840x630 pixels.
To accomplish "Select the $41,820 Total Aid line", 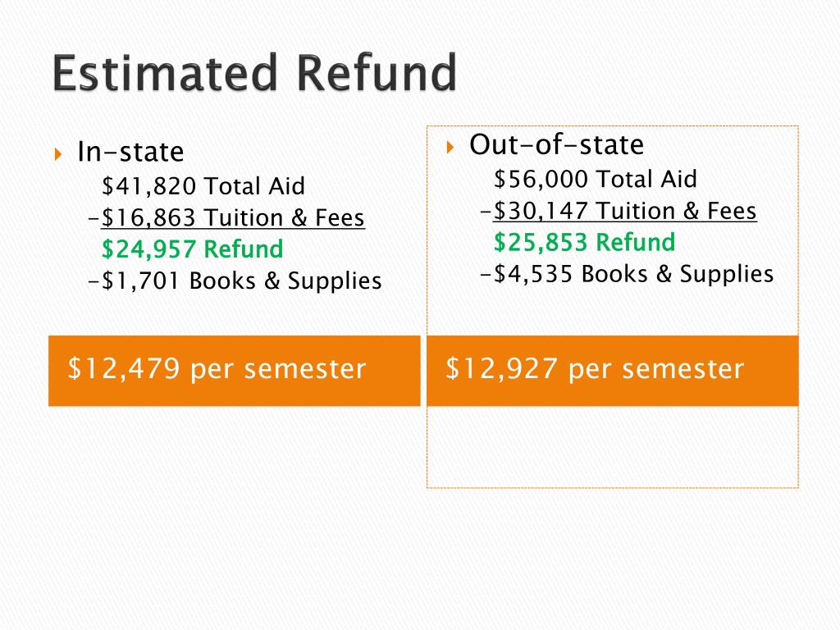I will pyautogui.click(x=203, y=186).
